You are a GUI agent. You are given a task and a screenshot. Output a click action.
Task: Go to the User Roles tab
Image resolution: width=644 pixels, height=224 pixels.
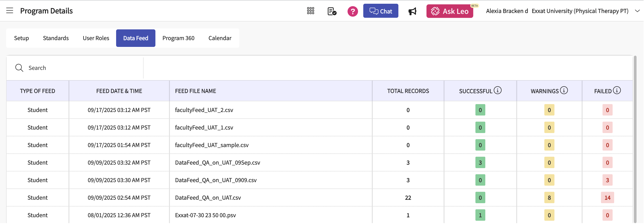click(96, 38)
